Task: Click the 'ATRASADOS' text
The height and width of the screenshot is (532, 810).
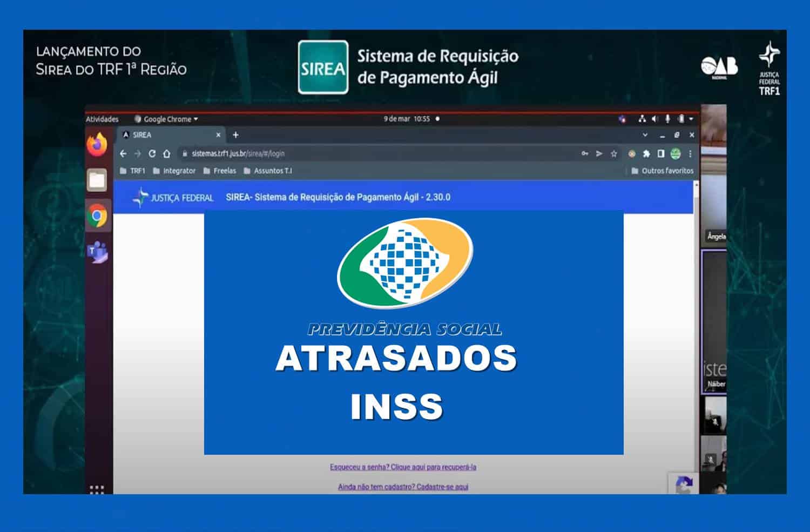Action: click(396, 358)
